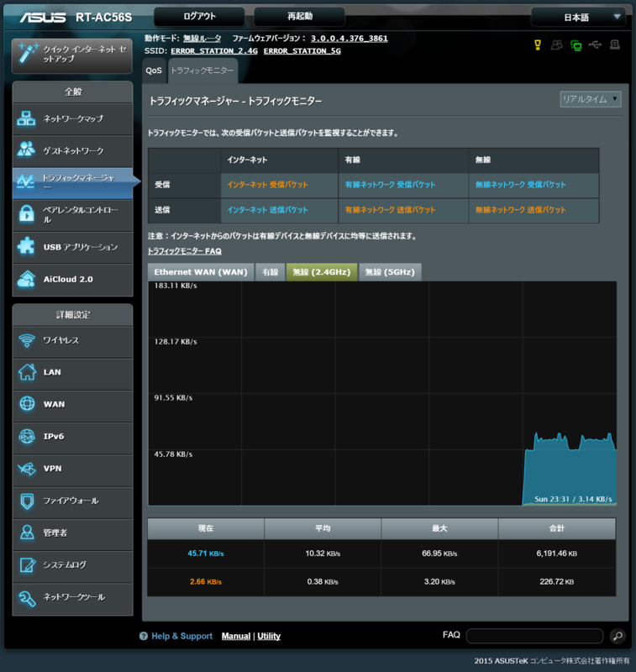Click the maximum 66.95 KB/s value
The height and width of the screenshot is (672, 636).
coord(439,554)
